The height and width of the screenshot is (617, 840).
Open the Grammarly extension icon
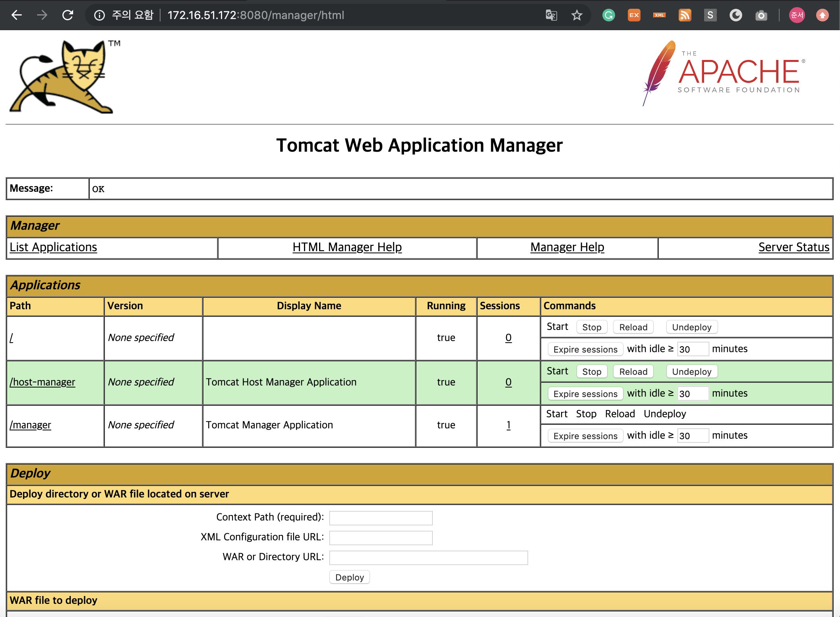pyautogui.click(x=609, y=15)
